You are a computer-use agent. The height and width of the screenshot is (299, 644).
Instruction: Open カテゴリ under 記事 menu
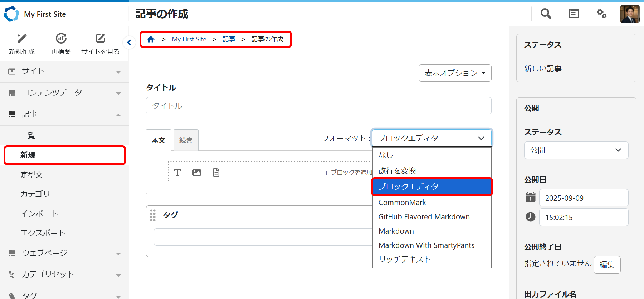pyautogui.click(x=35, y=194)
